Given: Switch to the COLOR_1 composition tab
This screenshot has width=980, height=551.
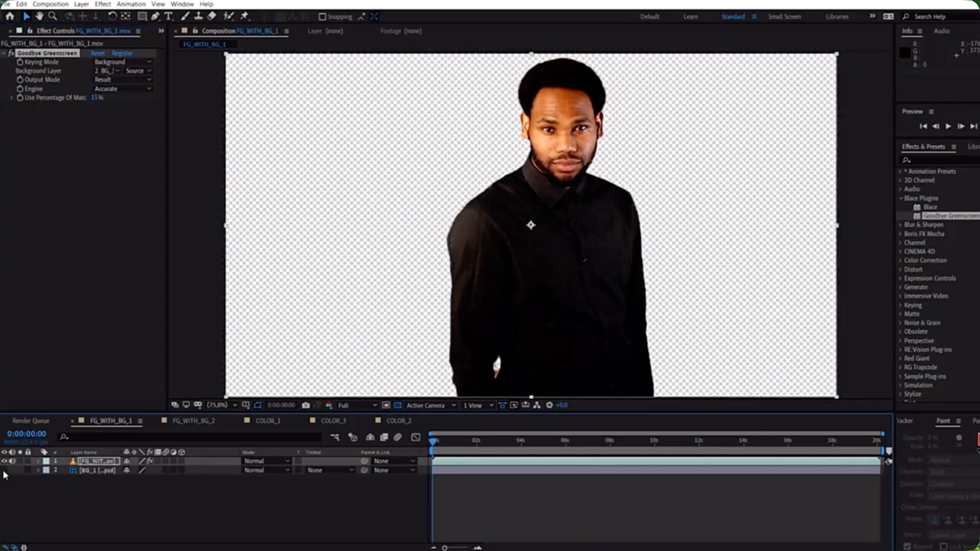Looking at the screenshot, I should point(267,421).
